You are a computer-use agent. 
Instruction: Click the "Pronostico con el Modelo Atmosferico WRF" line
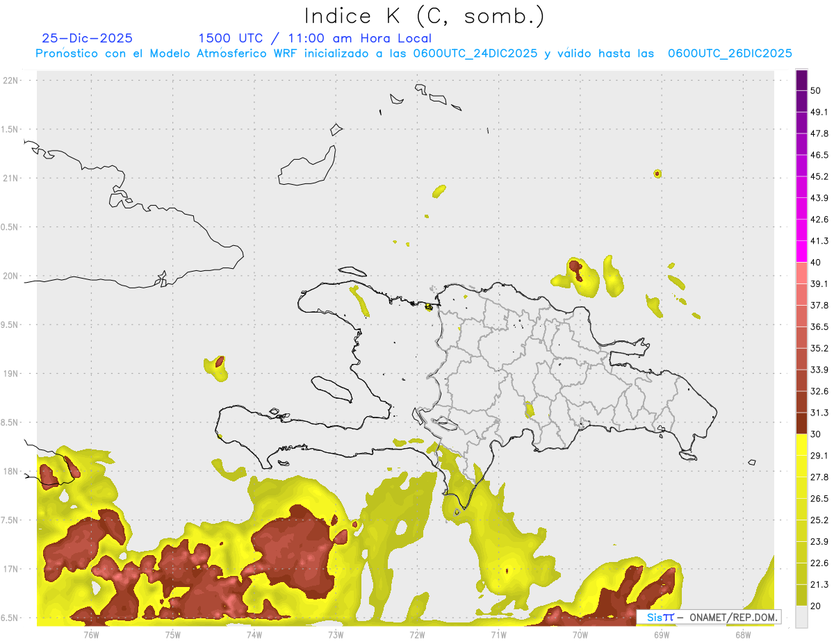[414, 53]
